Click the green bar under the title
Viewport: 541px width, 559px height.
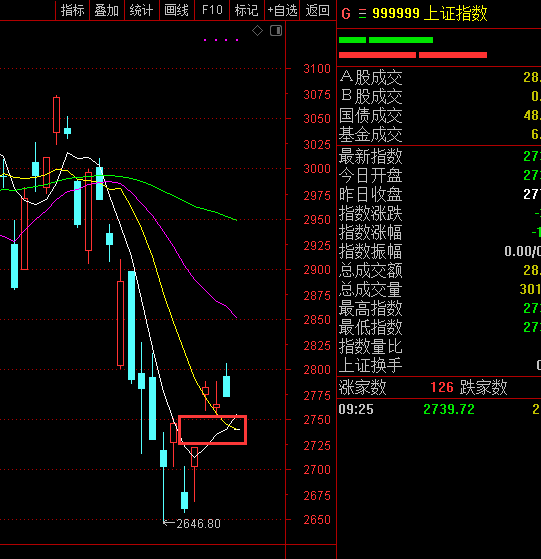point(386,40)
